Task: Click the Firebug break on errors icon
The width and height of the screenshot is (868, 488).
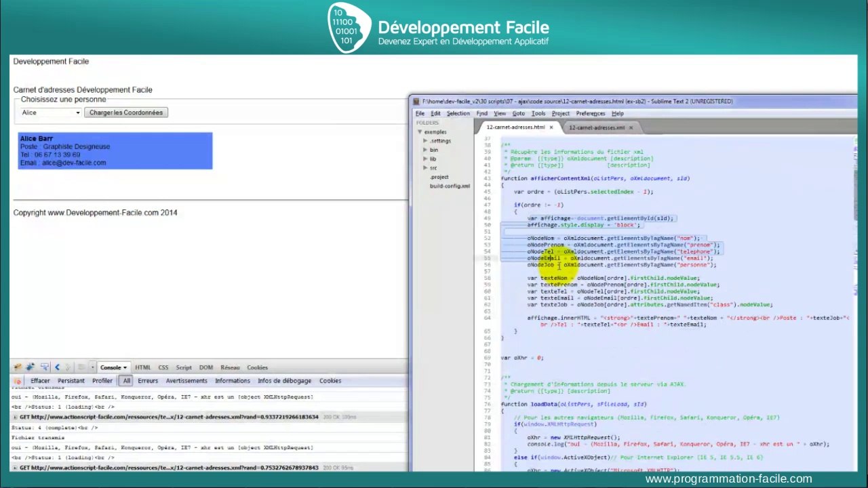Action: (18, 381)
